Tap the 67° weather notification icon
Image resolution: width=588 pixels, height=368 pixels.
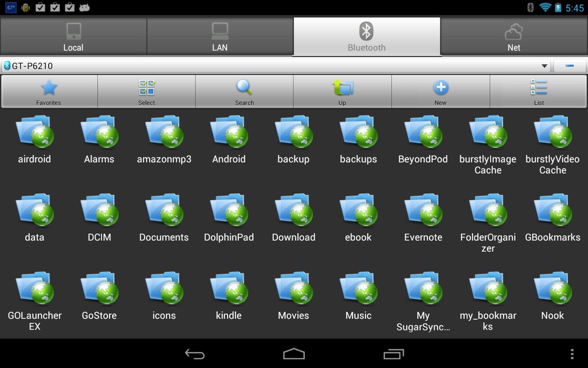click(11, 7)
